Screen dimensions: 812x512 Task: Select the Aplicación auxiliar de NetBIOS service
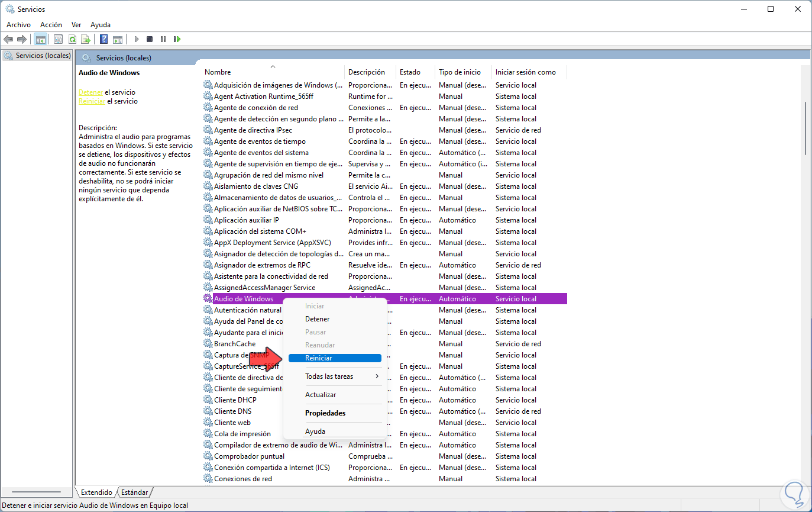tap(385, 209)
